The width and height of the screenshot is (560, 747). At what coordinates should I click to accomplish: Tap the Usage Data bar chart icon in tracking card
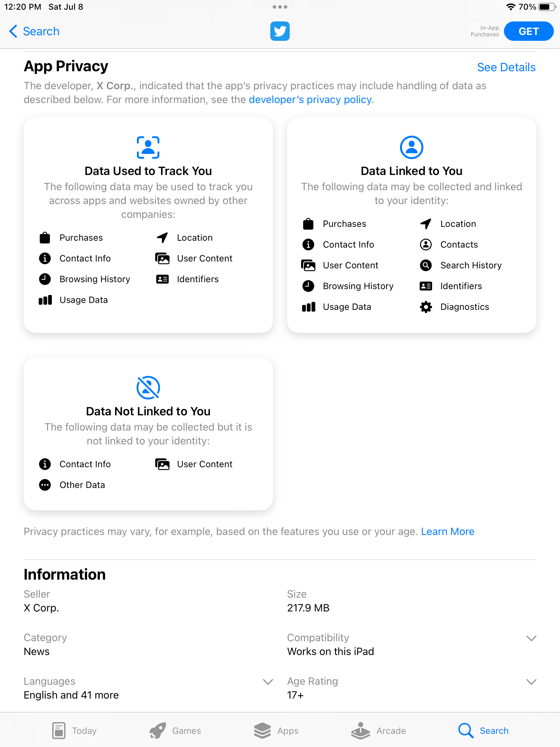[45, 300]
